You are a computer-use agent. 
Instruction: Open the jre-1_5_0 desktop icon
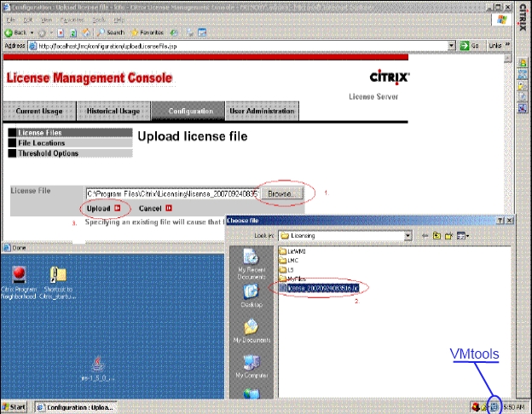[x=97, y=368]
